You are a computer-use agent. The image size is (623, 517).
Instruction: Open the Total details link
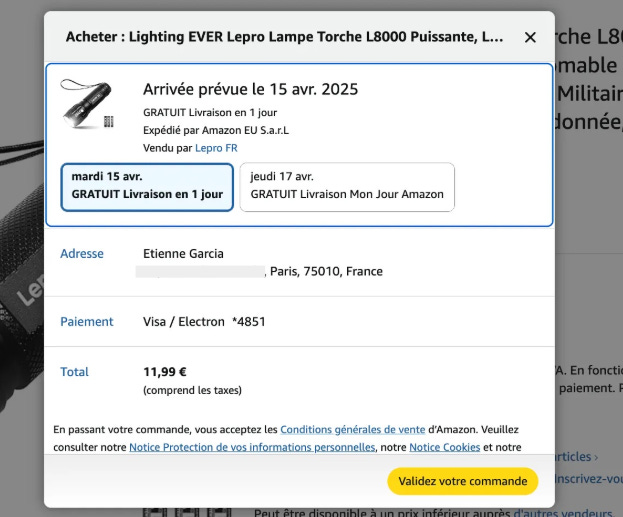click(74, 372)
